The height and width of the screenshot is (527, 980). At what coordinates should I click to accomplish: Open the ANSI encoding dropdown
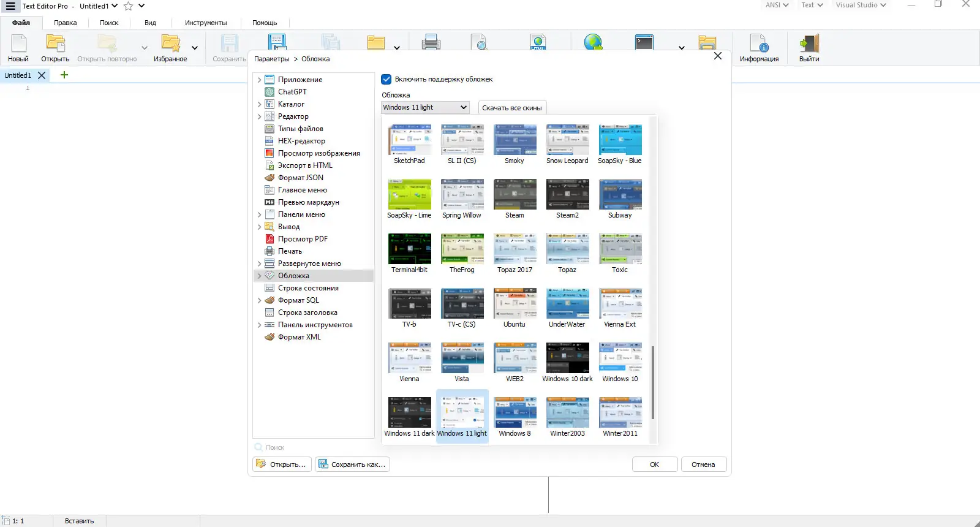[x=777, y=5]
